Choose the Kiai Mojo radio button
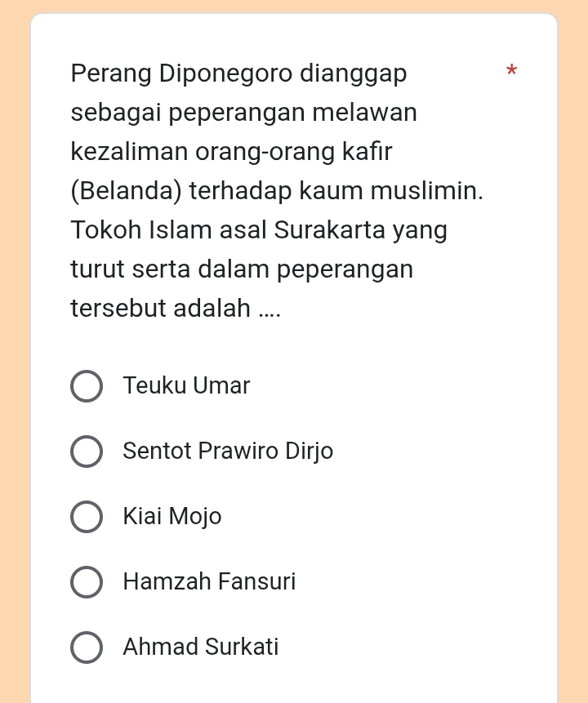This screenshot has width=588, height=703. coord(87,517)
